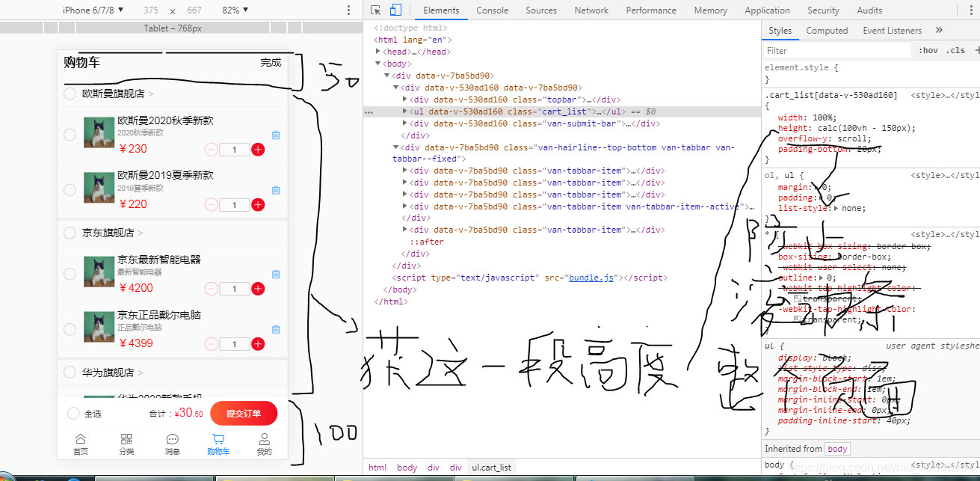This screenshot has height=481, width=980.
Task: Switch to the Sources tab
Action: pos(541,10)
